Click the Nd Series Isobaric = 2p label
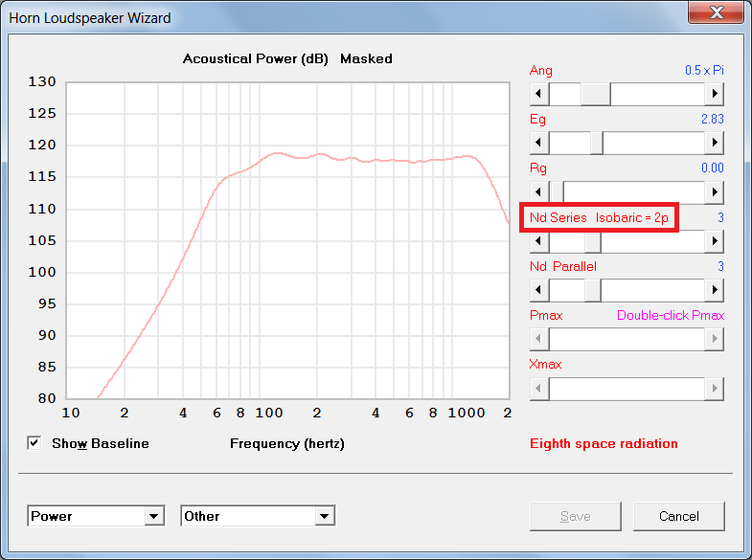This screenshot has width=752, height=560. tap(599, 218)
